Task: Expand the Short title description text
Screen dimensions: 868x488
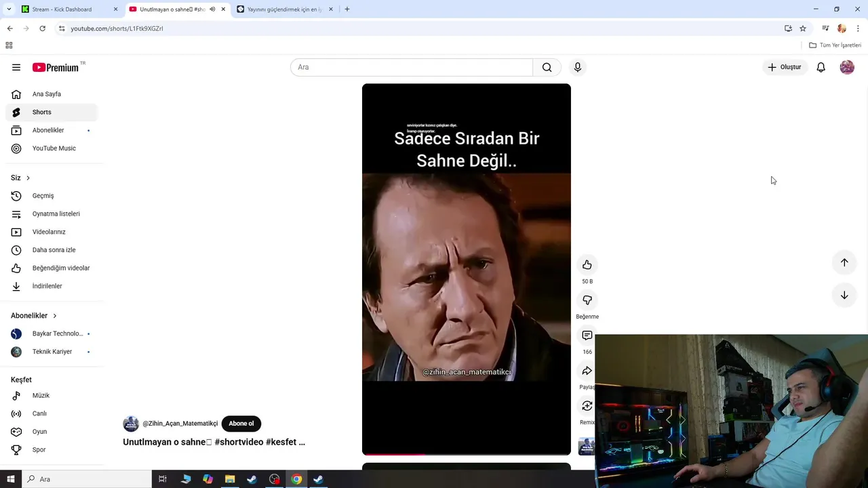Action: coord(214,442)
